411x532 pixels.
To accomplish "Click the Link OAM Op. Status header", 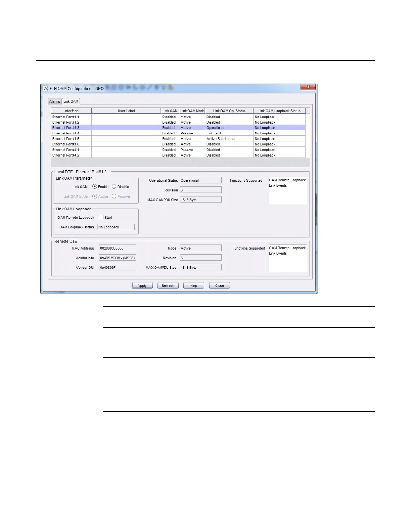I will [x=229, y=111].
